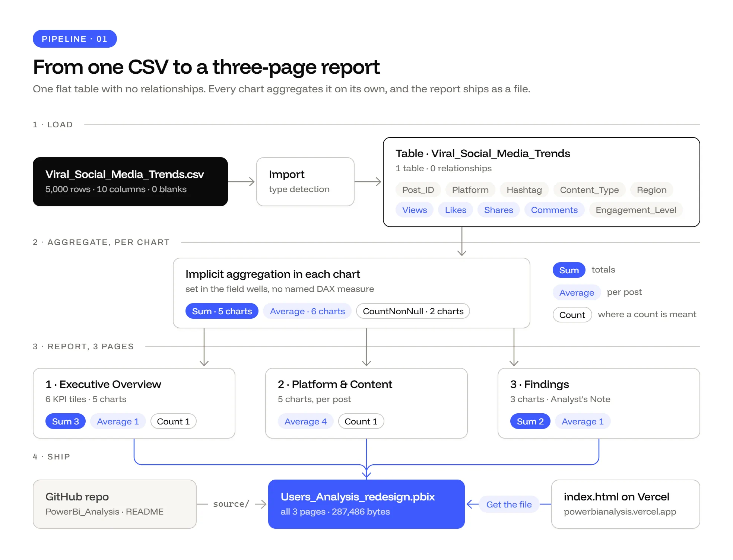Choose the Hashtag column pill
The width and height of the screenshot is (733, 560).
tap(524, 190)
